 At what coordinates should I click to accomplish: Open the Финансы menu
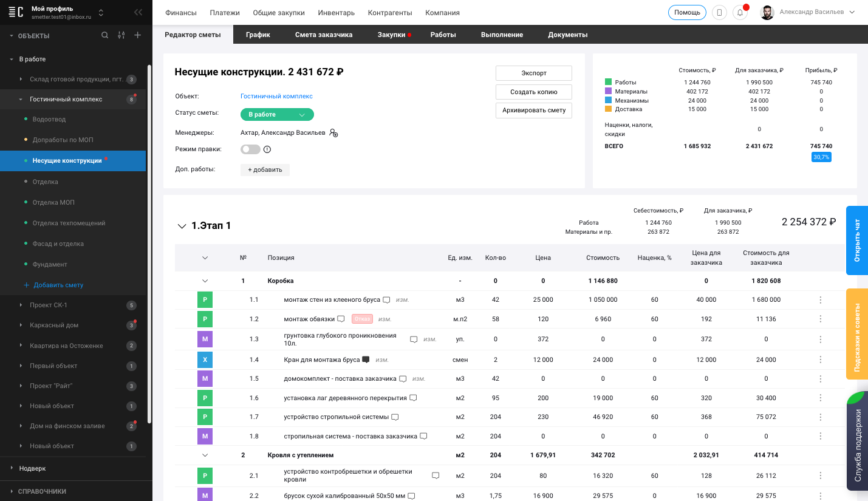coord(180,13)
